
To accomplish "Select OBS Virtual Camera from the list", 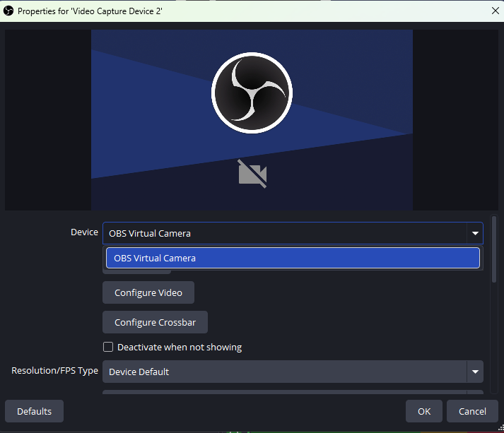I will pos(293,258).
